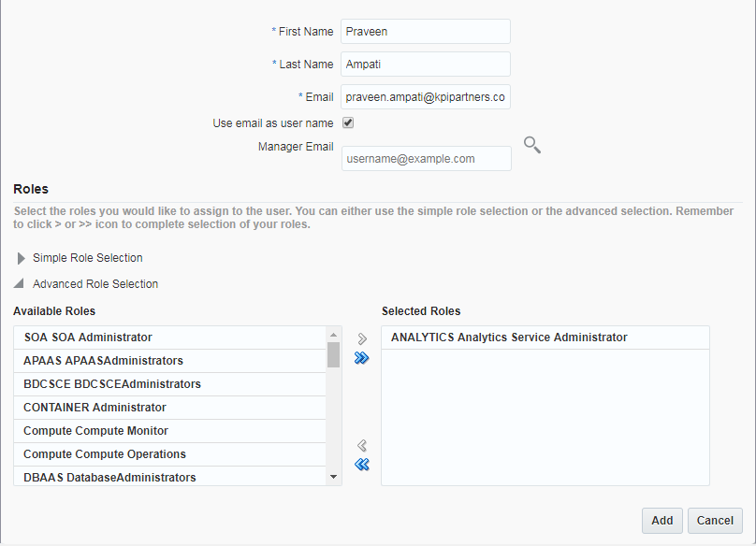Choose the CONTAINER Administrator role
This screenshot has height=546, width=756.
click(x=94, y=408)
